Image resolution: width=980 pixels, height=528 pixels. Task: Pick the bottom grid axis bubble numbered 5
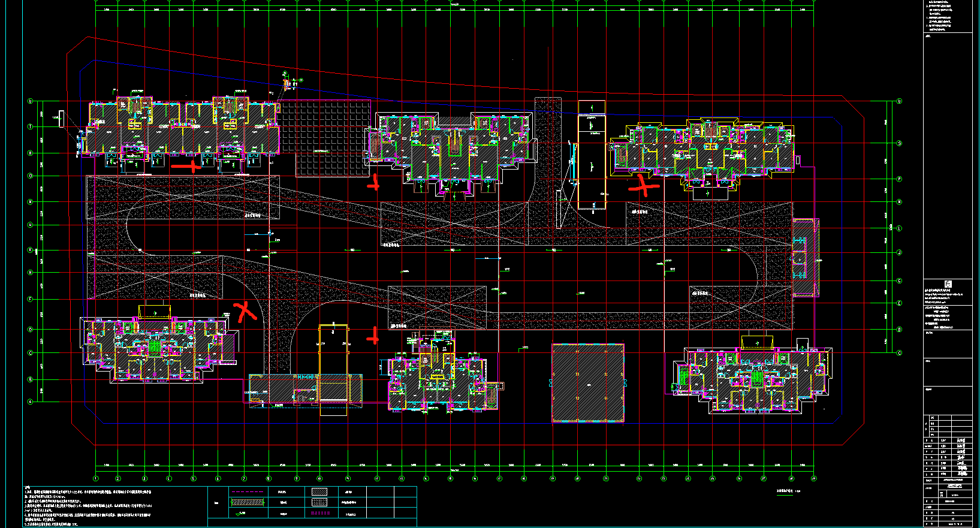click(193, 478)
